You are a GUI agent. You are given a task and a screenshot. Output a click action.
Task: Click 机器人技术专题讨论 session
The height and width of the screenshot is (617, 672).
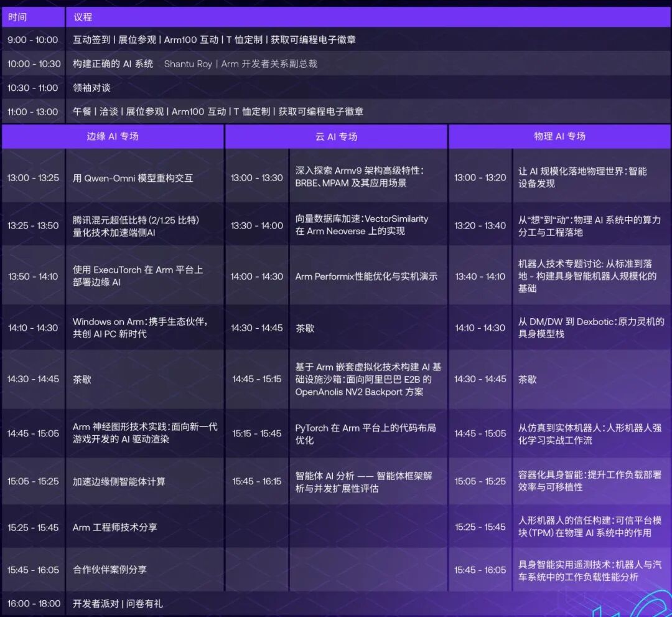(587, 276)
